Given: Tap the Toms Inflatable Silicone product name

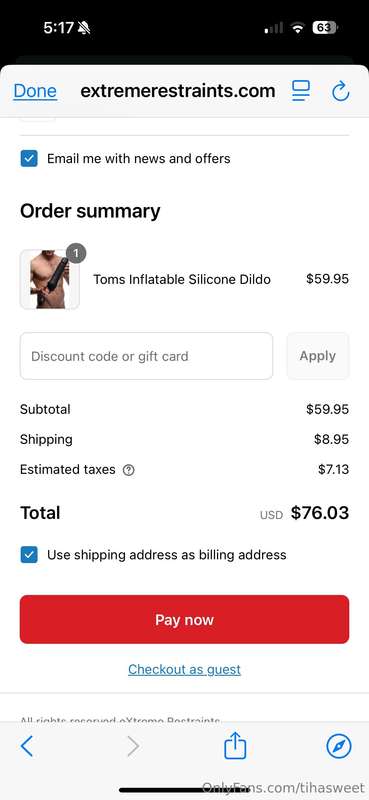Looking at the screenshot, I should coord(182,279).
